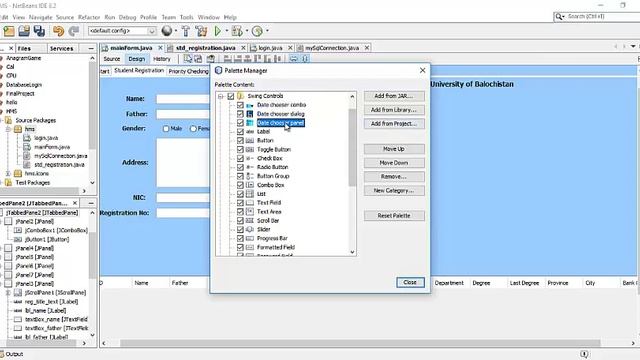Click the Undo arrow icon
This screenshot has height=360, width=640.
58,31
